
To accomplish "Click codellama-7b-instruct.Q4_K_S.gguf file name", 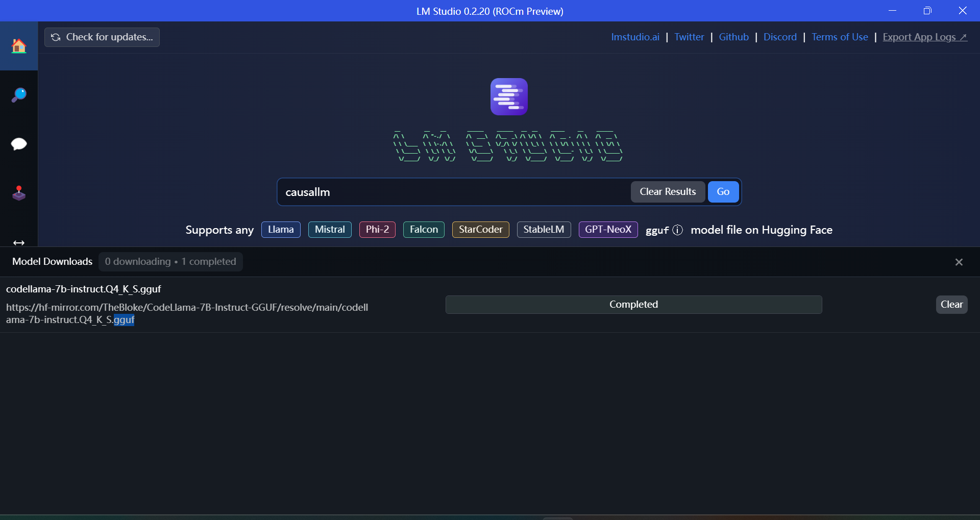I will 84,289.
